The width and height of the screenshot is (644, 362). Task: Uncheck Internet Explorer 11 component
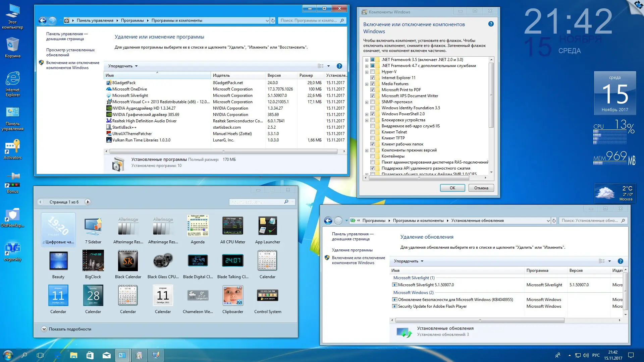(x=372, y=78)
